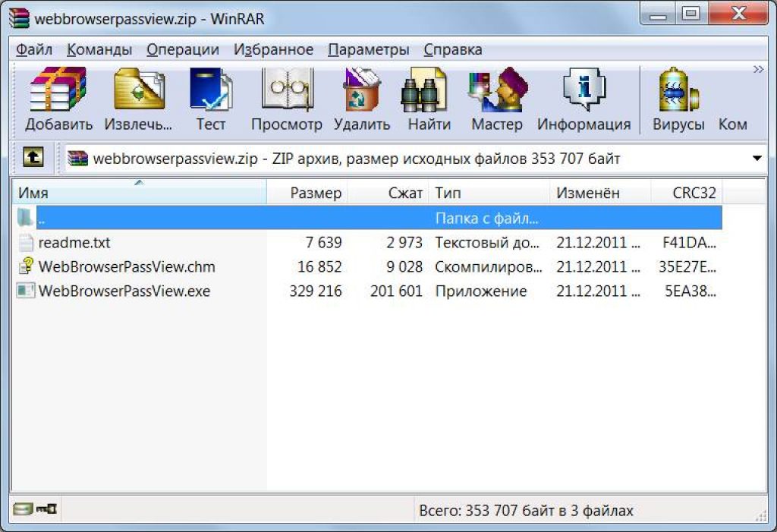Image resolution: width=777 pixels, height=532 pixels.
Task: Click the type text Текстовый до...
Action: click(x=487, y=242)
